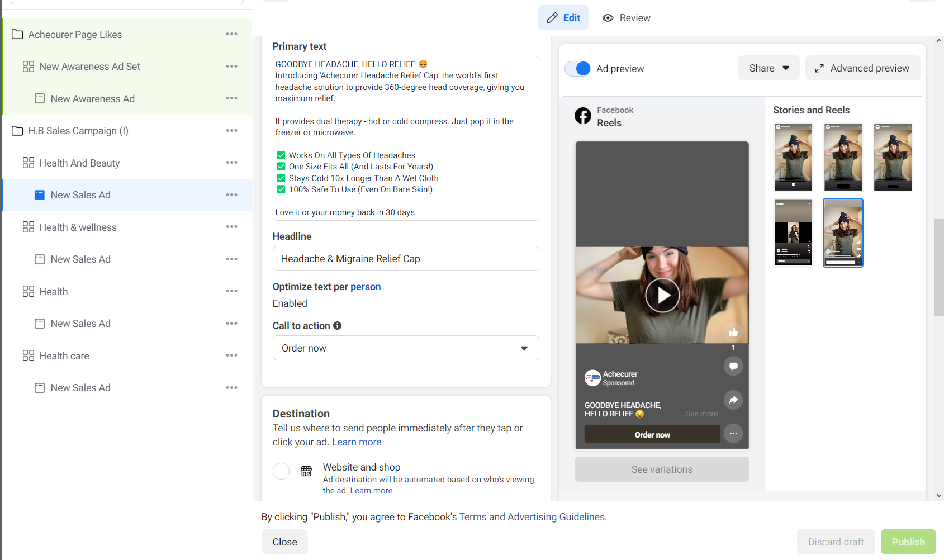Open options for New Sales Ad under Health care
The height and width of the screenshot is (560, 944).
click(231, 388)
